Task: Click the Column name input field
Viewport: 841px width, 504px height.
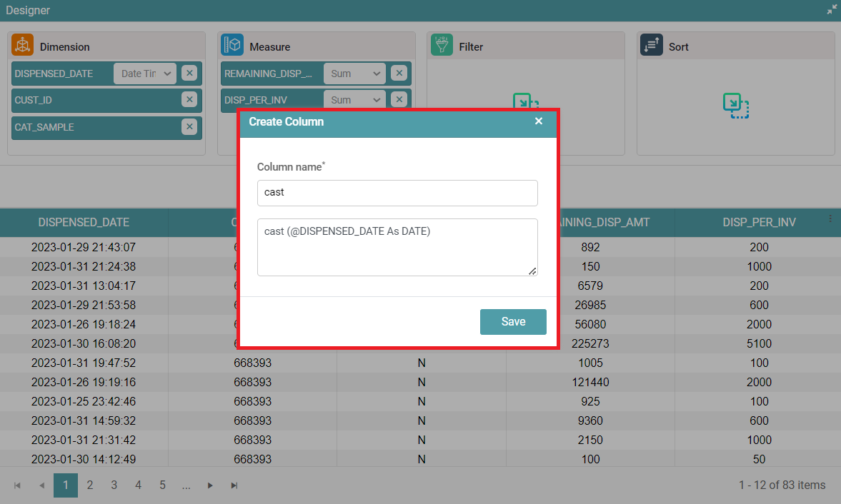Action: 397,193
